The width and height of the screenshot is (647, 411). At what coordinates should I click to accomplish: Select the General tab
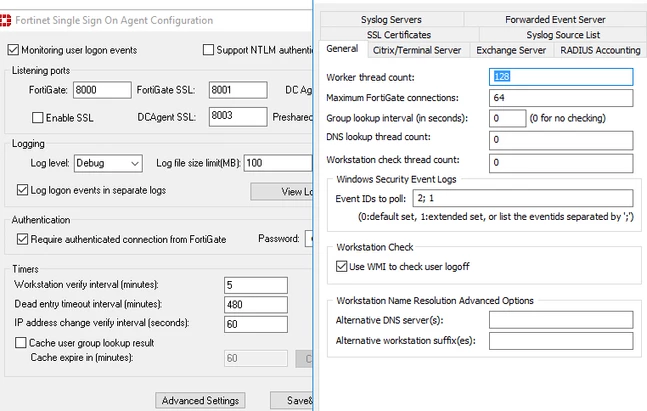coord(342,49)
